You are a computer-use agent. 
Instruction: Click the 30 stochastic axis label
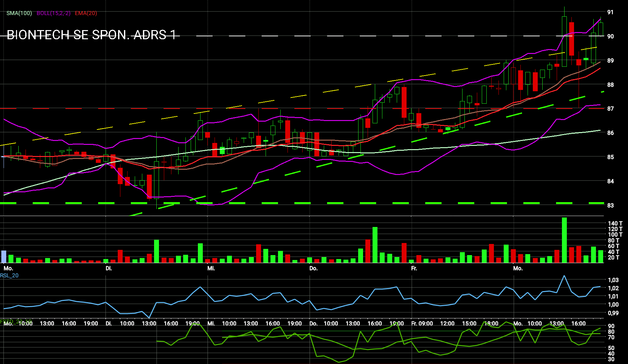pyautogui.click(x=611, y=359)
